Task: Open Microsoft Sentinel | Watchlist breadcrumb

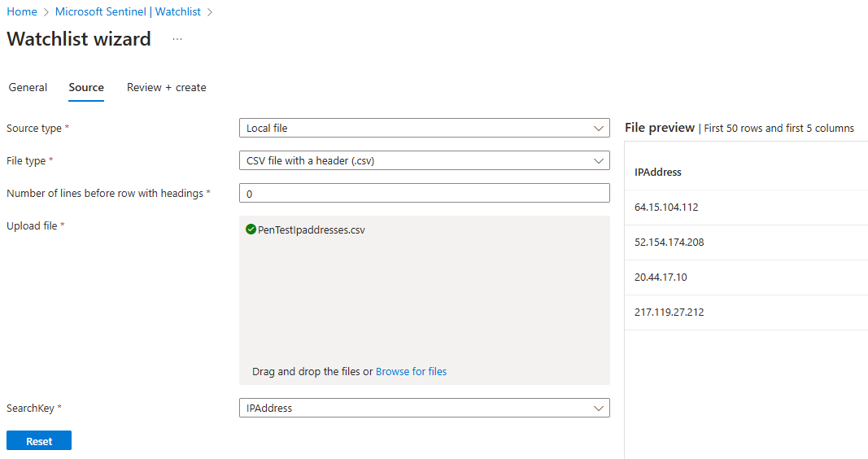Action: (x=128, y=11)
